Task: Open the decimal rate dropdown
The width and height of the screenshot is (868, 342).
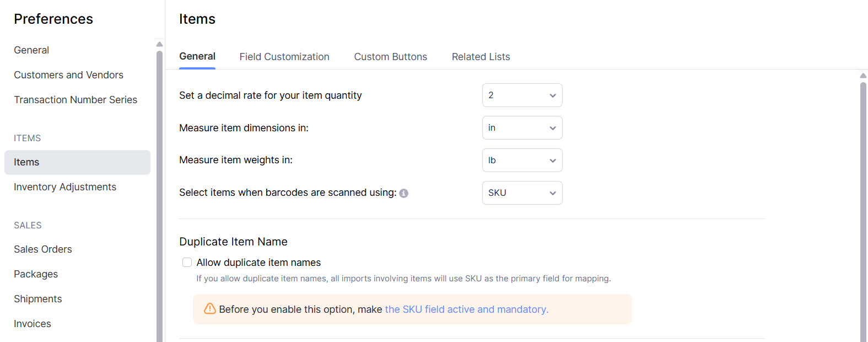Action: tap(522, 95)
